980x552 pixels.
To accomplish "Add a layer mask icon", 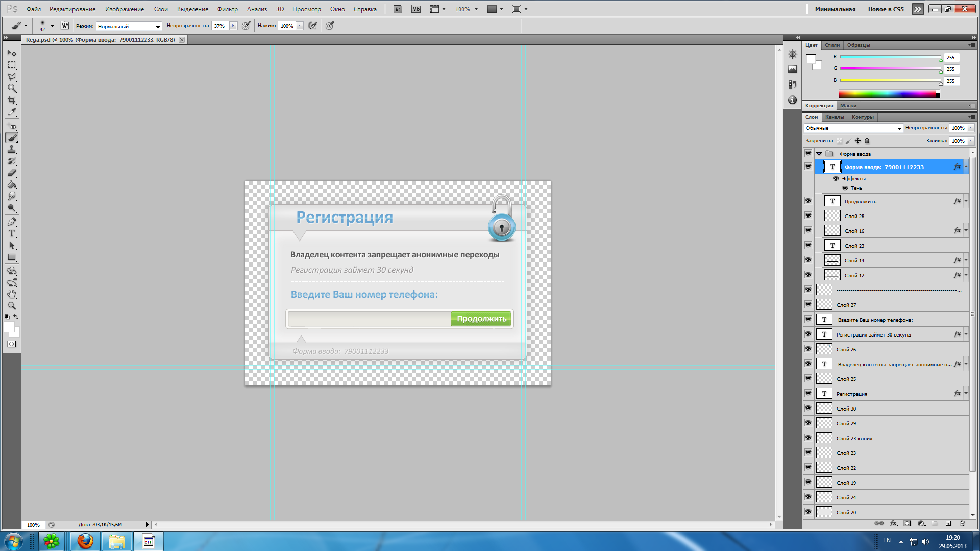I will (907, 524).
